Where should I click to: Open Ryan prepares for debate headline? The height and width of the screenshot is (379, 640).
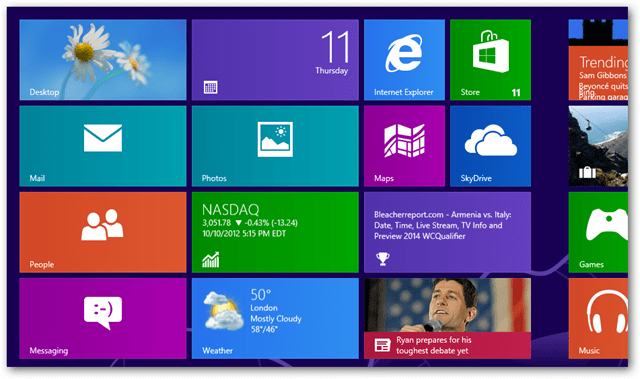pyautogui.click(x=433, y=346)
